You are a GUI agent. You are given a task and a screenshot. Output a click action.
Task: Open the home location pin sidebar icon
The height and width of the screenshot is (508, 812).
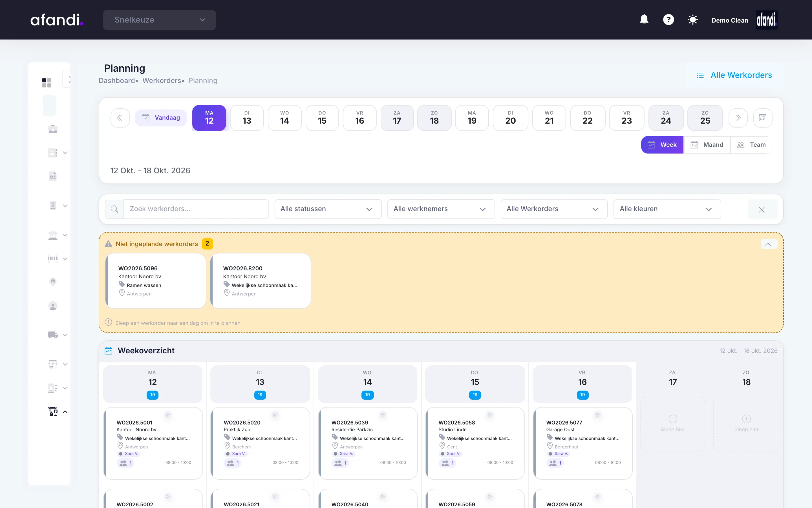(x=53, y=282)
